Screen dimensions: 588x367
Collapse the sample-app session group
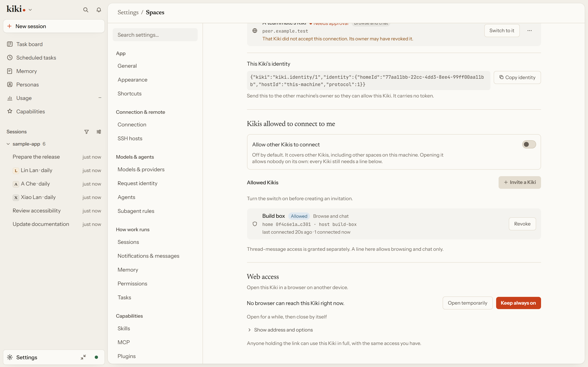(x=8, y=144)
